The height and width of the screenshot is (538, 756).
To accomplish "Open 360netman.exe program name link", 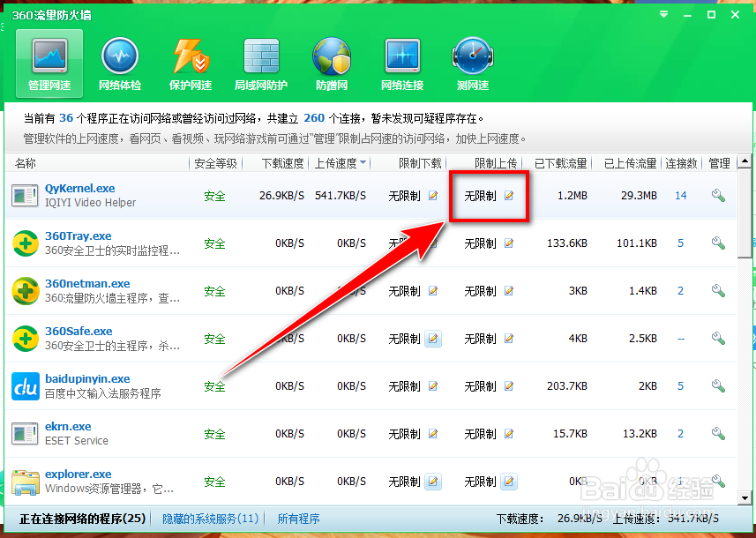I will (87, 283).
